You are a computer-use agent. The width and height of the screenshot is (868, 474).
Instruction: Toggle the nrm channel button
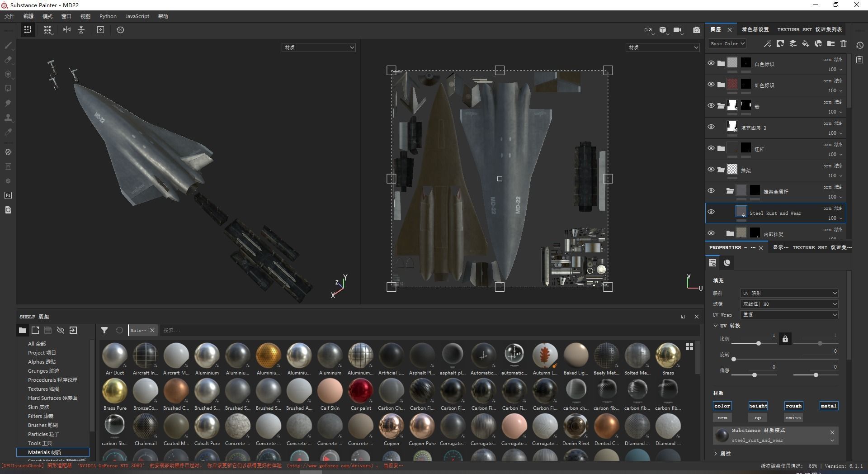click(x=722, y=417)
